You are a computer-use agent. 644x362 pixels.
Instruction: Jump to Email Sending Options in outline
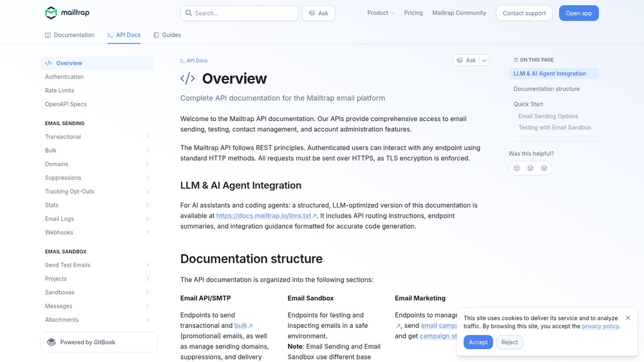548,117
